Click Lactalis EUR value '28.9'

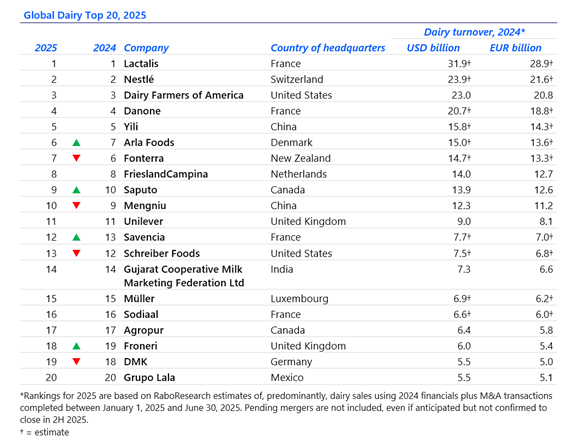541,64
